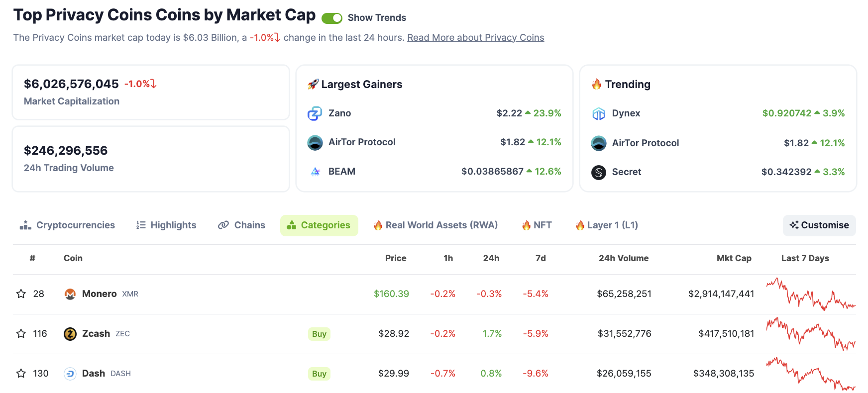The height and width of the screenshot is (393, 868).
Task: Star Monero to add to watchlist
Action: coord(21,294)
